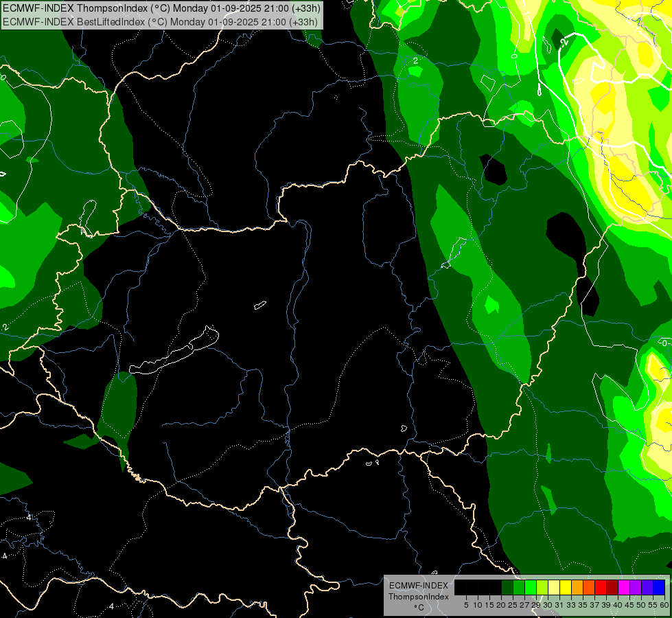
Task: Click the ThompsonIndex title line at top
Action: point(161,8)
